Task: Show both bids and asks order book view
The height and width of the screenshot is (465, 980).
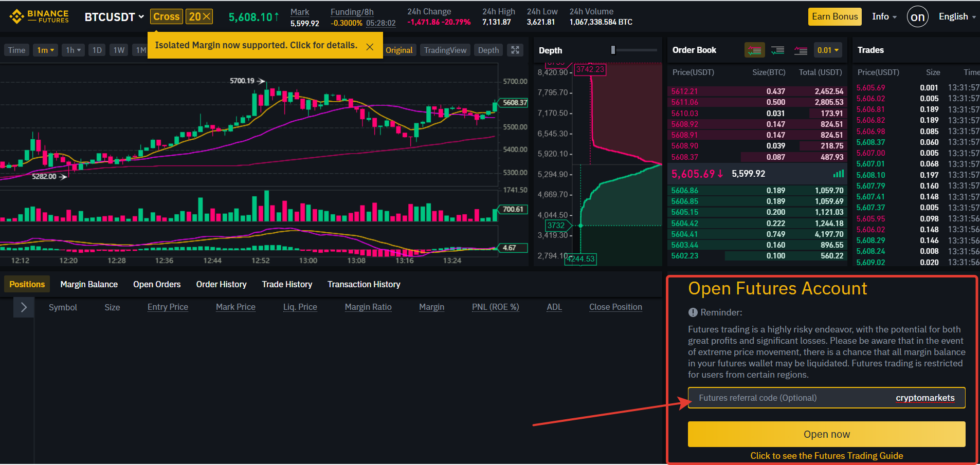Action: (x=755, y=50)
